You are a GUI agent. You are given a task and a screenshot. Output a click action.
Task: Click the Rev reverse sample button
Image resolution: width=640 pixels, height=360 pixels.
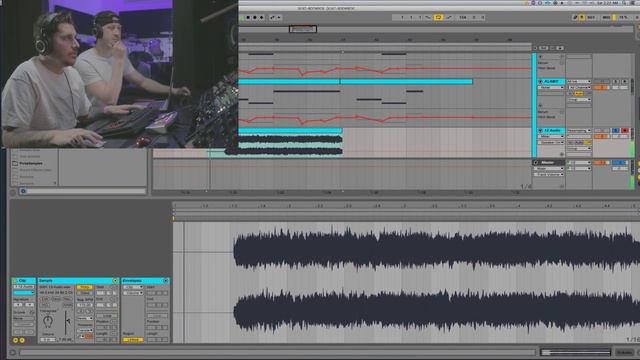point(68,299)
